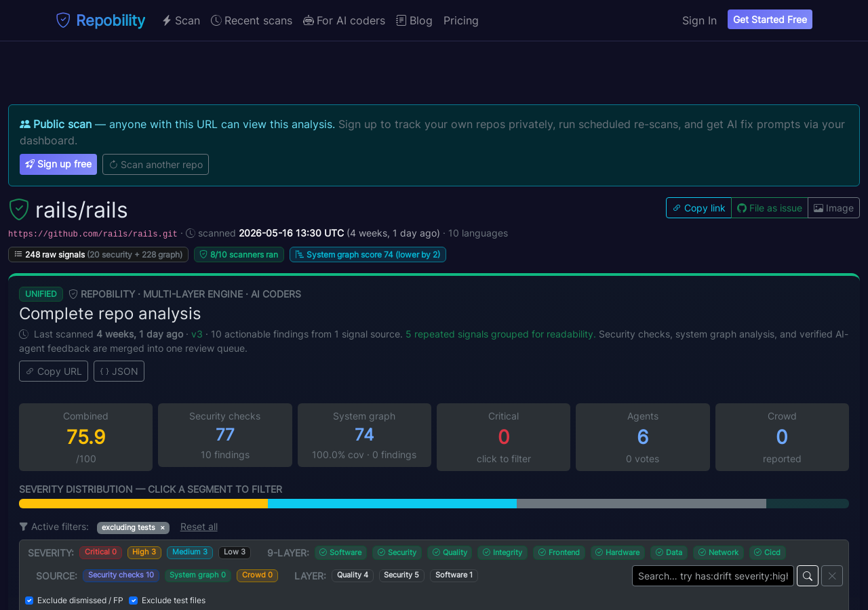Go to For AI coders page
The width and height of the screenshot is (868, 610).
point(344,20)
